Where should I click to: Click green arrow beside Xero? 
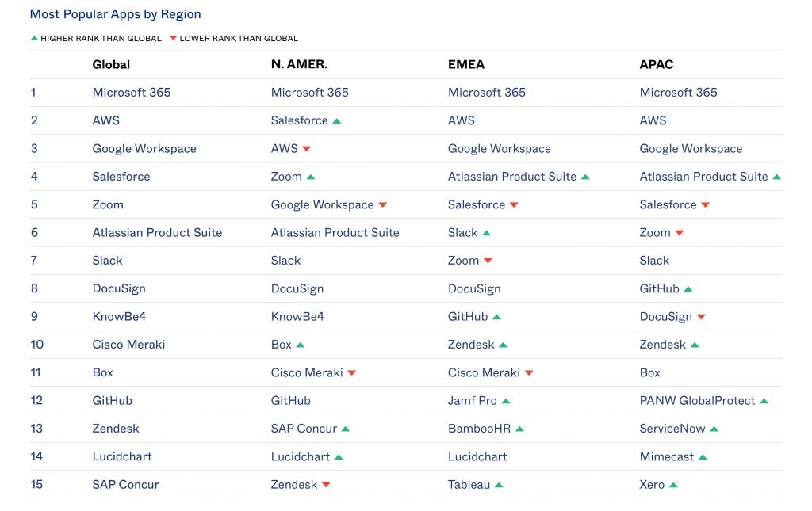pos(673,485)
